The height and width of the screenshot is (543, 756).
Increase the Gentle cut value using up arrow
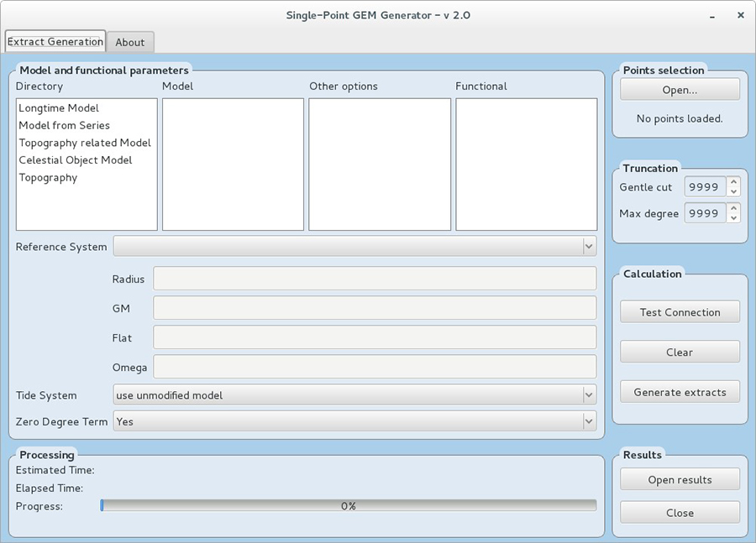coord(733,181)
